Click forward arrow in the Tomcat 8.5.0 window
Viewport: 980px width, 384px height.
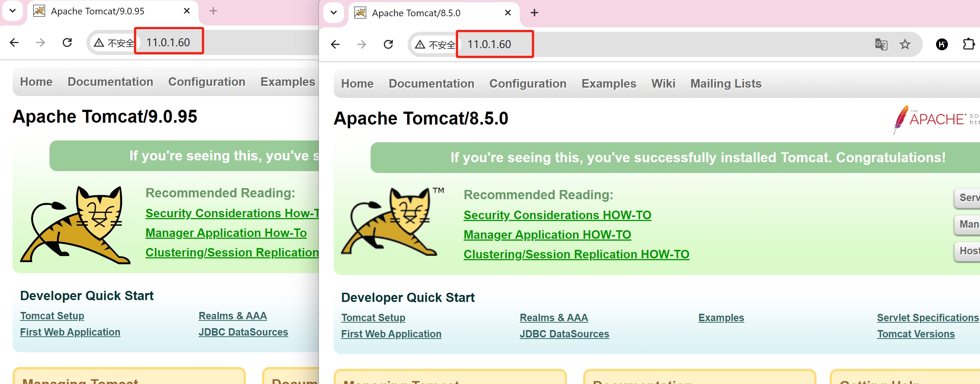tap(361, 44)
